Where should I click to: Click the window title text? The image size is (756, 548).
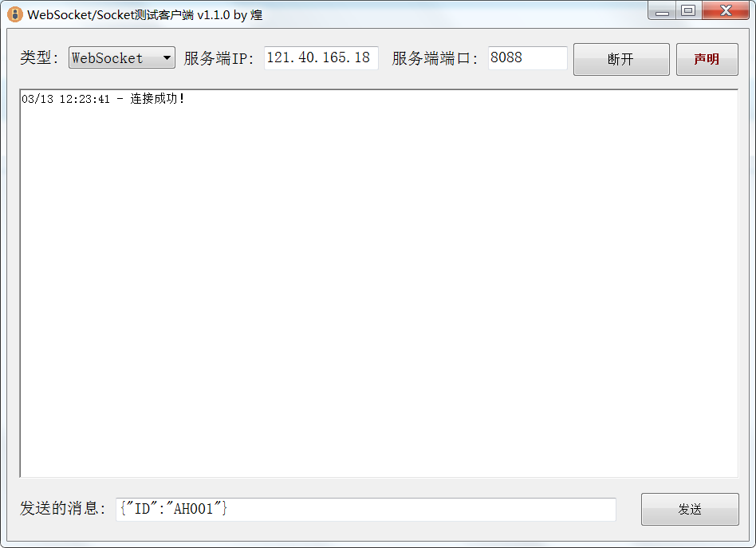click(144, 15)
